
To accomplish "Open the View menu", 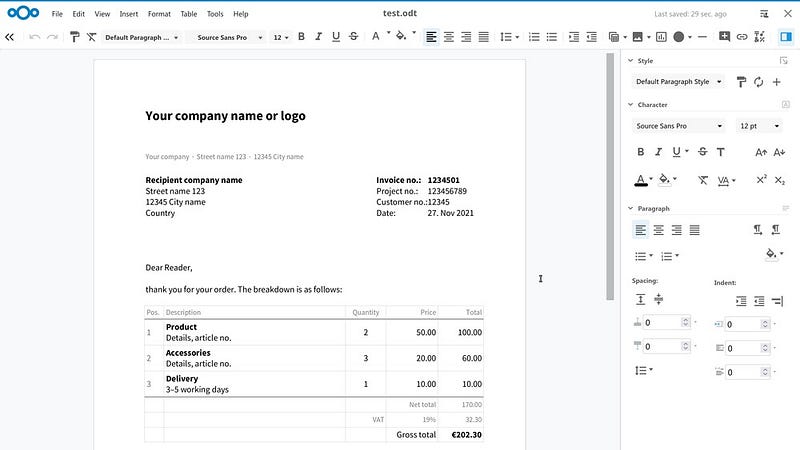I will [x=102, y=14].
